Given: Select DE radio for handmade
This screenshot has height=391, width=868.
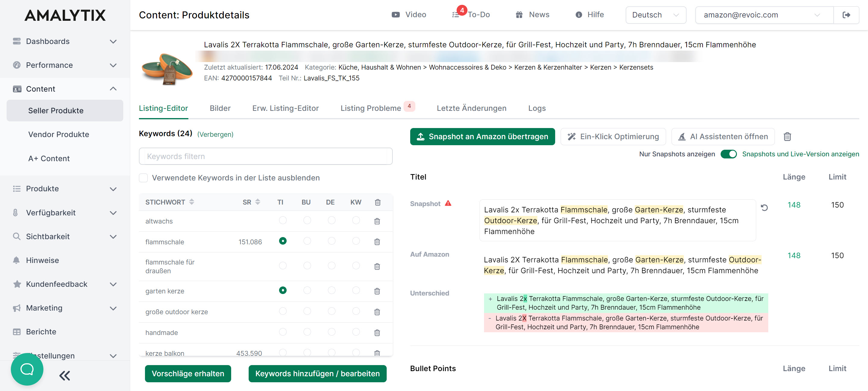Looking at the screenshot, I should 332,331.
